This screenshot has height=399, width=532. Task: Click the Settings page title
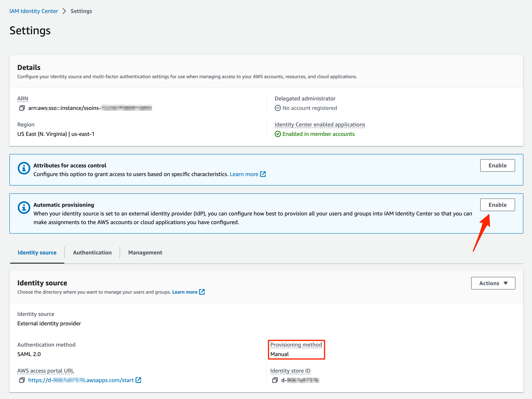30,31
